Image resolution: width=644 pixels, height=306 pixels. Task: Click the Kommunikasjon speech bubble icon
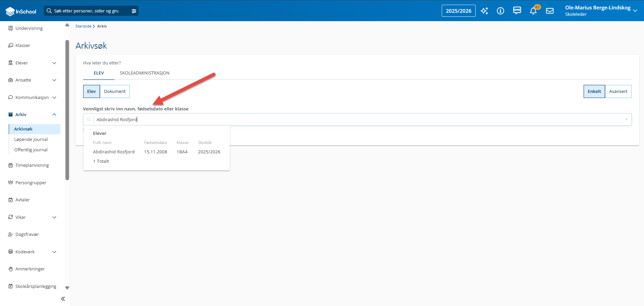tap(11, 97)
